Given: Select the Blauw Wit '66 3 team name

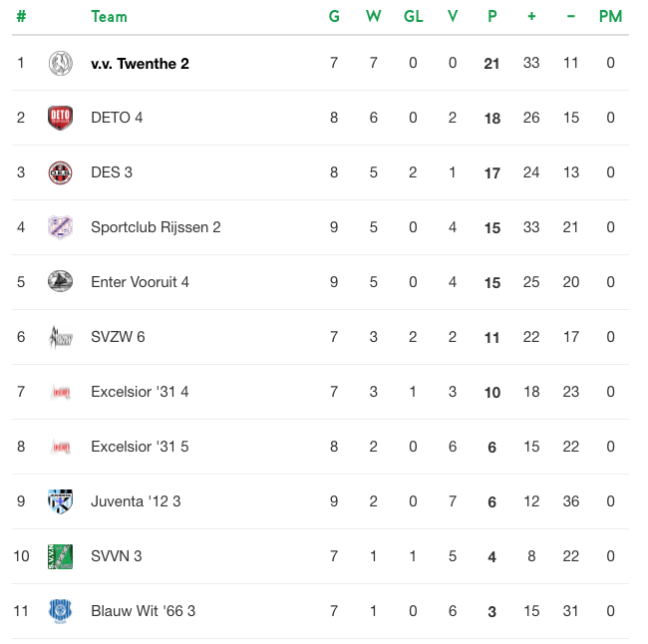Looking at the screenshot, I should pos(143,611).
